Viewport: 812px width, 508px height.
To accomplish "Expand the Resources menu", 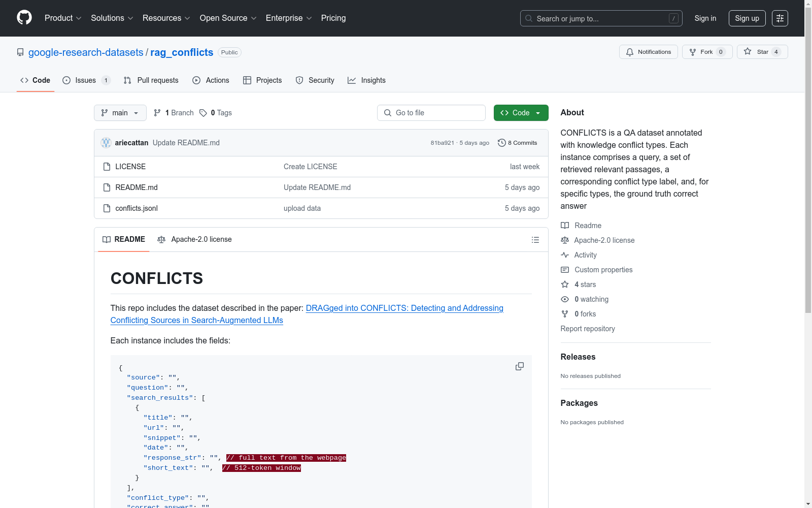I will 166,18.
